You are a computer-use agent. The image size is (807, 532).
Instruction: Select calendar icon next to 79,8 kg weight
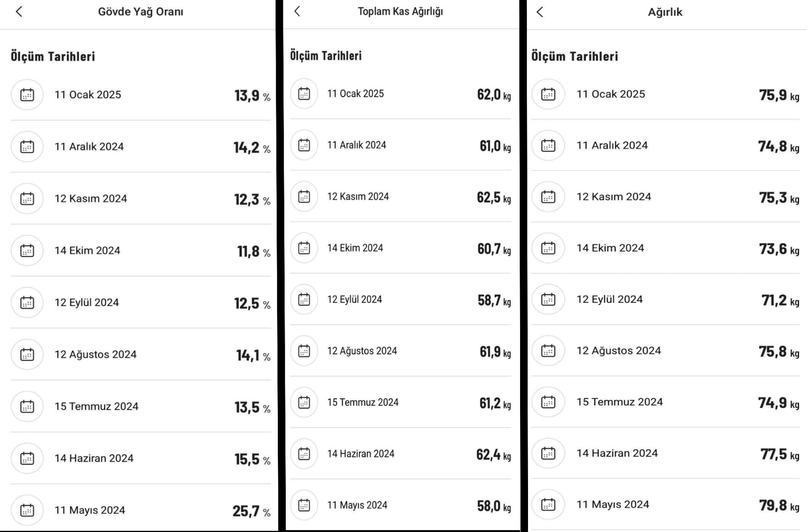point(548,505)
